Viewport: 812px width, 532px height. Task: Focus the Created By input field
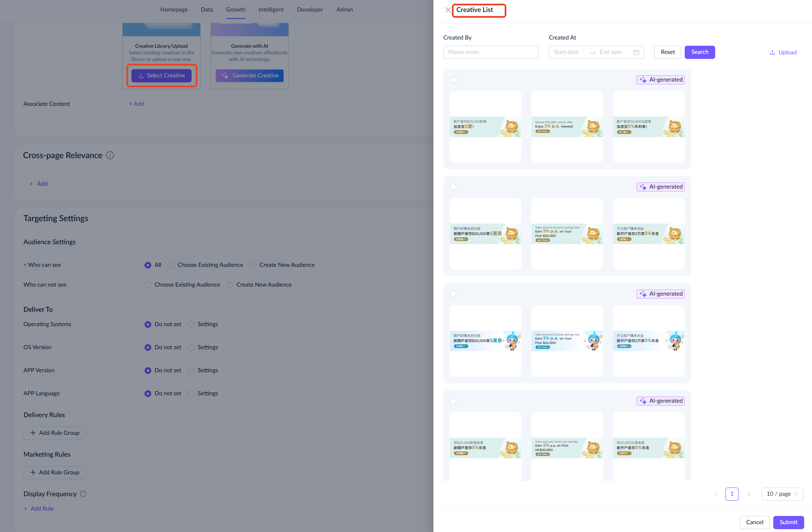[491, 52]
